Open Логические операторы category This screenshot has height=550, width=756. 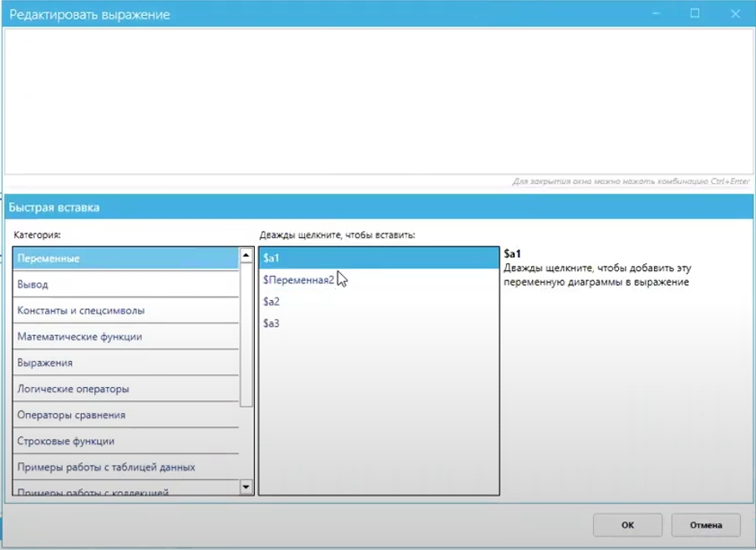(x=125, y=389)
